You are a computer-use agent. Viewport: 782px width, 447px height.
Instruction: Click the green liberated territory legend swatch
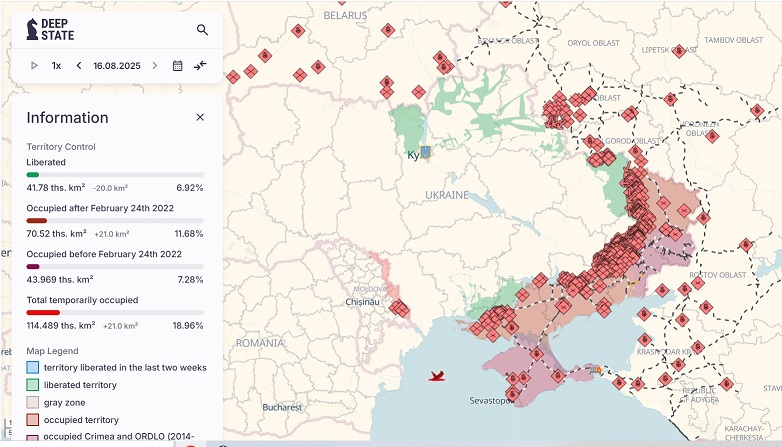33,384
